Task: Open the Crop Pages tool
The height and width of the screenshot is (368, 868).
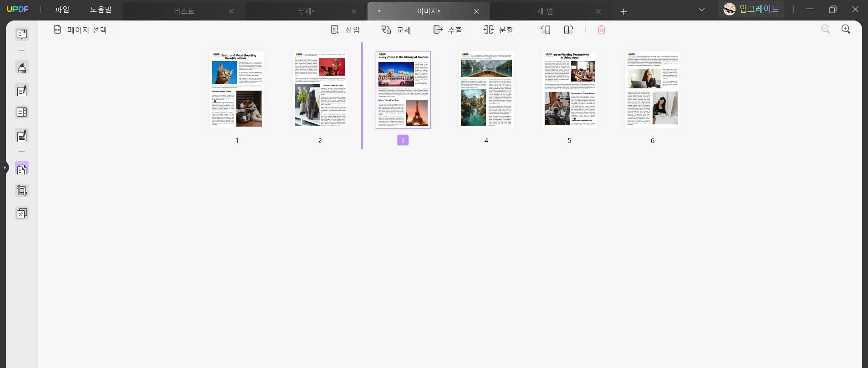Action: [22, 190]
